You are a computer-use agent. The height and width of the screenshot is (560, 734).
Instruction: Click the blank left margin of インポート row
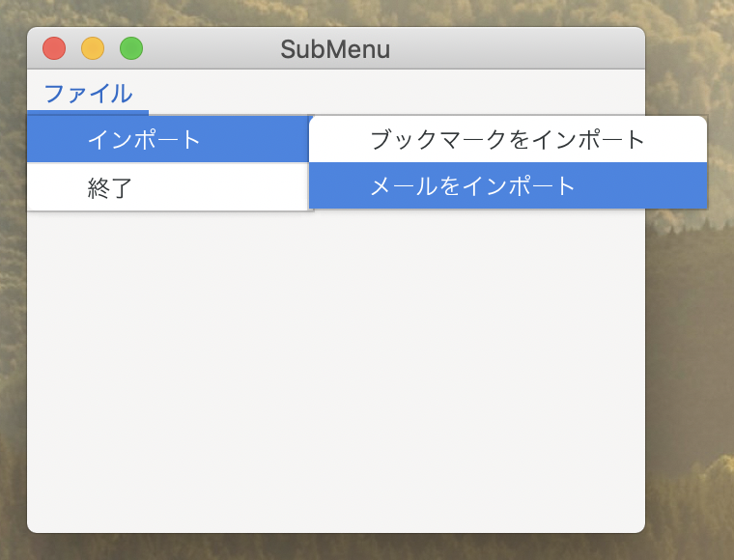[x=57, y=139]
